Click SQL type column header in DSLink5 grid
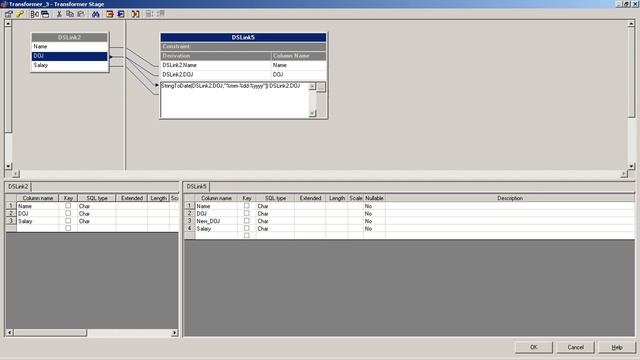Screen dimensions: 640x360 click(x=275, y=198)
